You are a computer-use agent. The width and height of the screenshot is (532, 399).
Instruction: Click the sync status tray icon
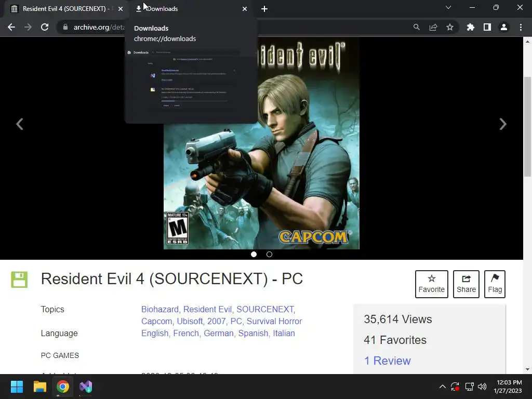point(455,387)
